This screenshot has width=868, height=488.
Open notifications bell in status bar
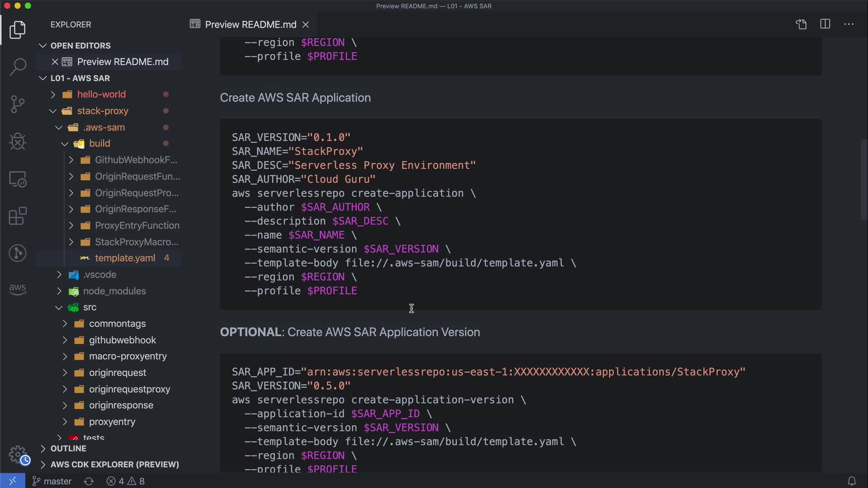click(852, 481)
